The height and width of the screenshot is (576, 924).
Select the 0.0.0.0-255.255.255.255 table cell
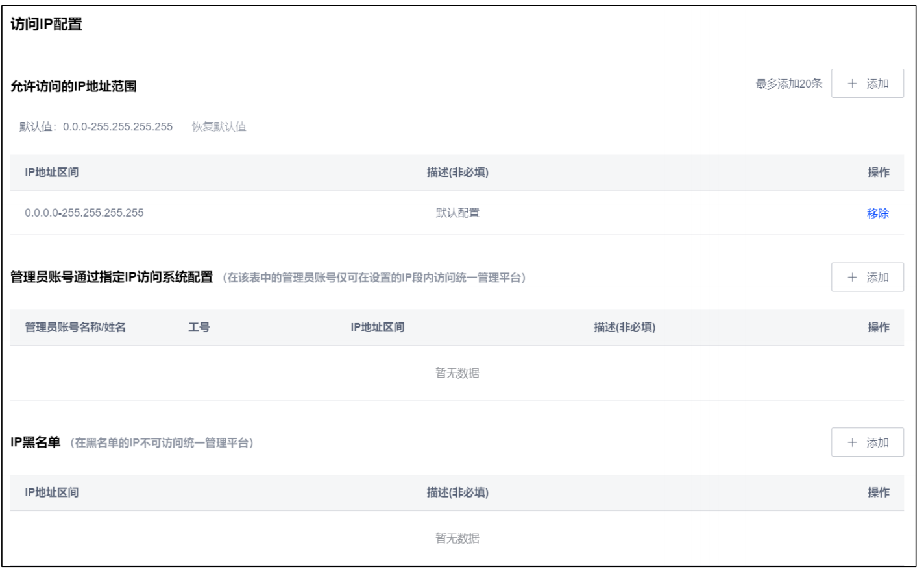point(84,213)
